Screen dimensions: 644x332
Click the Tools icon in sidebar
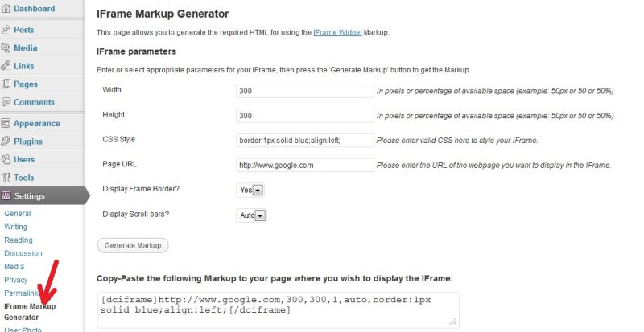click(x=6, y=178)
